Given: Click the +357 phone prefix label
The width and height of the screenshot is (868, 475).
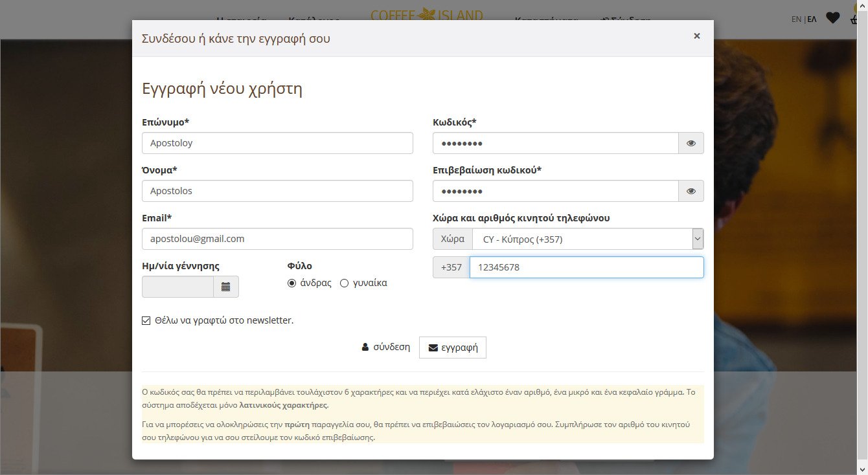Looking at the screenshot, I should [451, 267].
